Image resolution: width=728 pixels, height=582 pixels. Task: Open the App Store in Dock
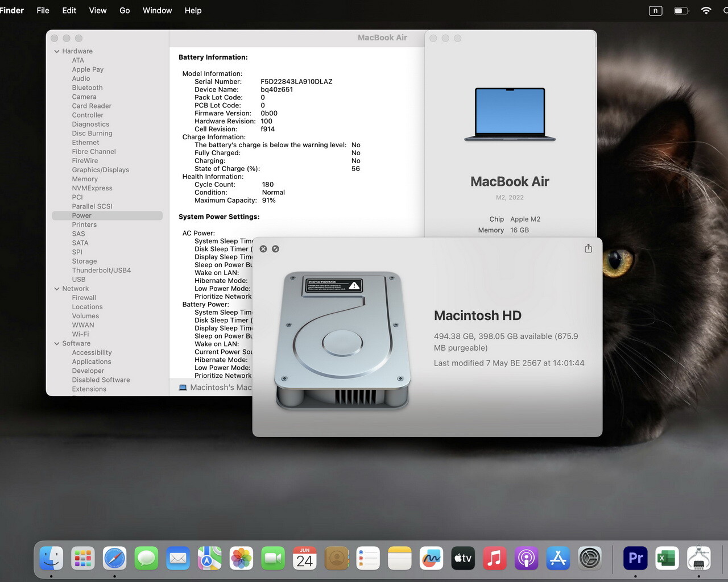[558, 558]
